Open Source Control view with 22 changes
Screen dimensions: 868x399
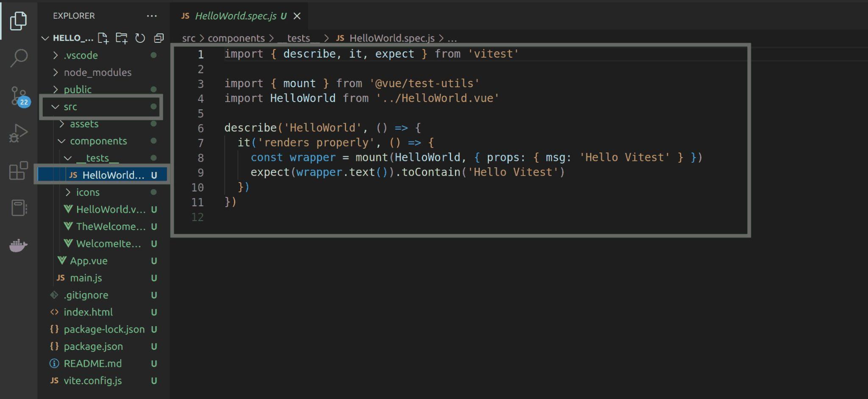pos(19,96)
